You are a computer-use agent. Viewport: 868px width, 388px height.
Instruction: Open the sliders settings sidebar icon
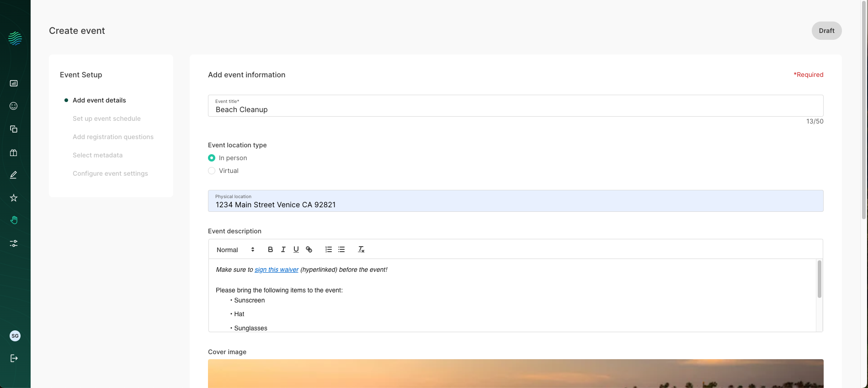pyautogui.click(x=14, y=243)
